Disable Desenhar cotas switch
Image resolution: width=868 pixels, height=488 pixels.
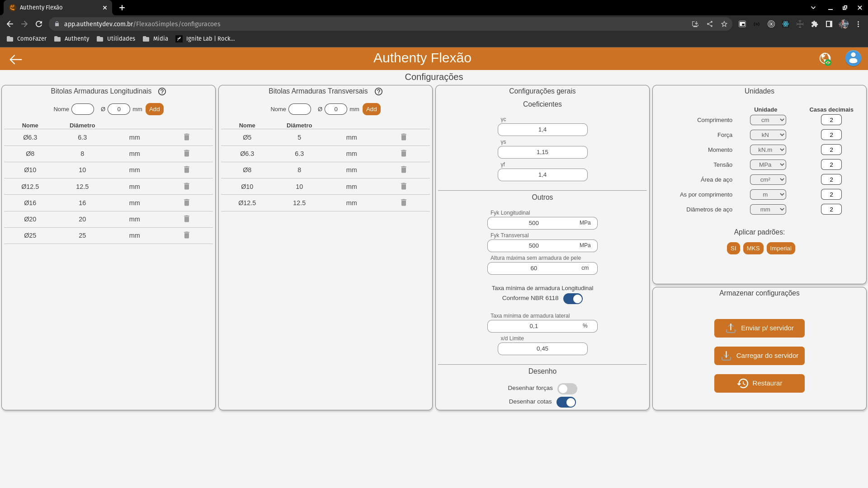click(x=566, y=402)
